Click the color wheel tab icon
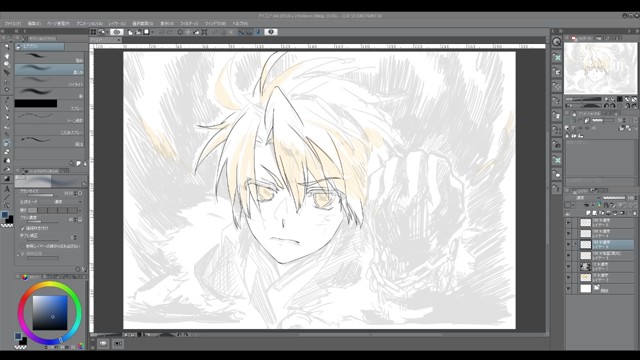Image resolution: width=640 pixels, height=360 pixels. (x=25, y=277)
